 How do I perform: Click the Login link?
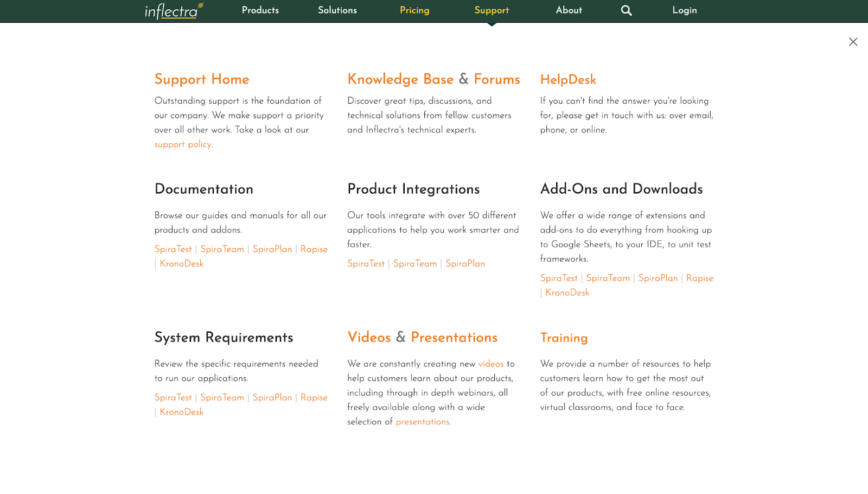pos(685,10)
